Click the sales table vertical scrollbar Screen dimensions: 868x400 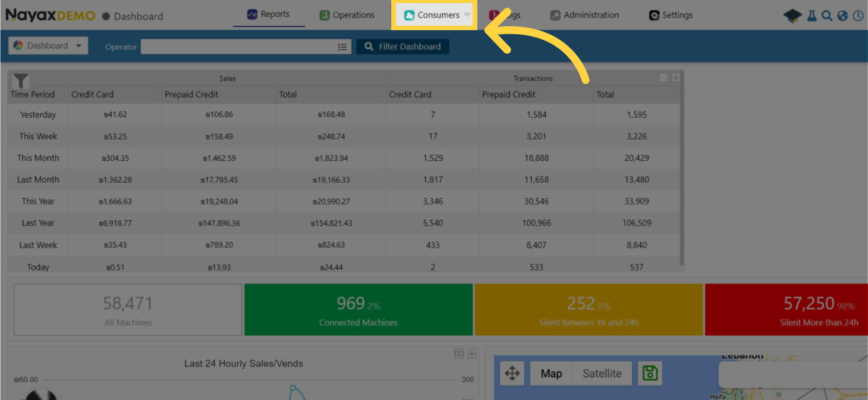pyautogui.click(x=681, y=168)
